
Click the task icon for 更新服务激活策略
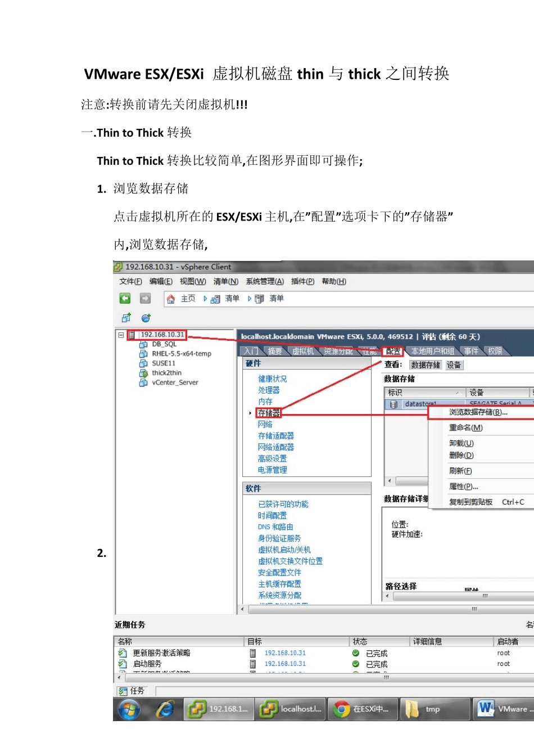point(123,653)
